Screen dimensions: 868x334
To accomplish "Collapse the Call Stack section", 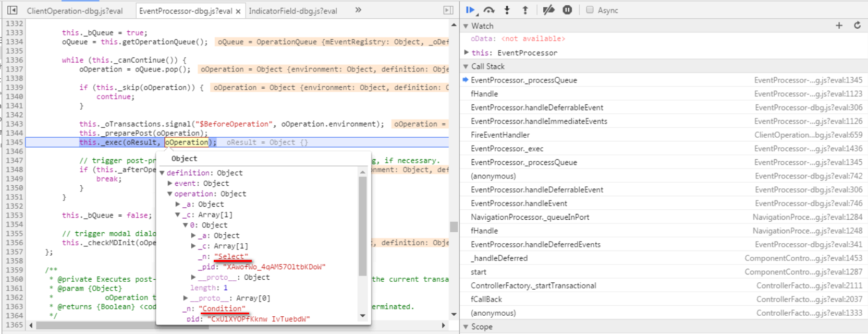I will (466, 67).
